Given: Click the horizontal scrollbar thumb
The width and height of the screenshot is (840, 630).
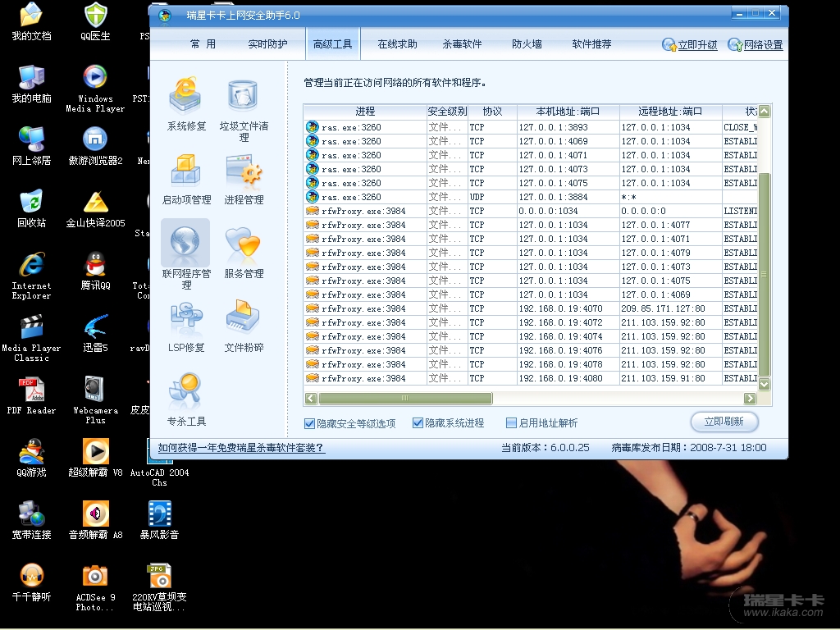Looking at the screenshot, I should (x=405, y=398).
